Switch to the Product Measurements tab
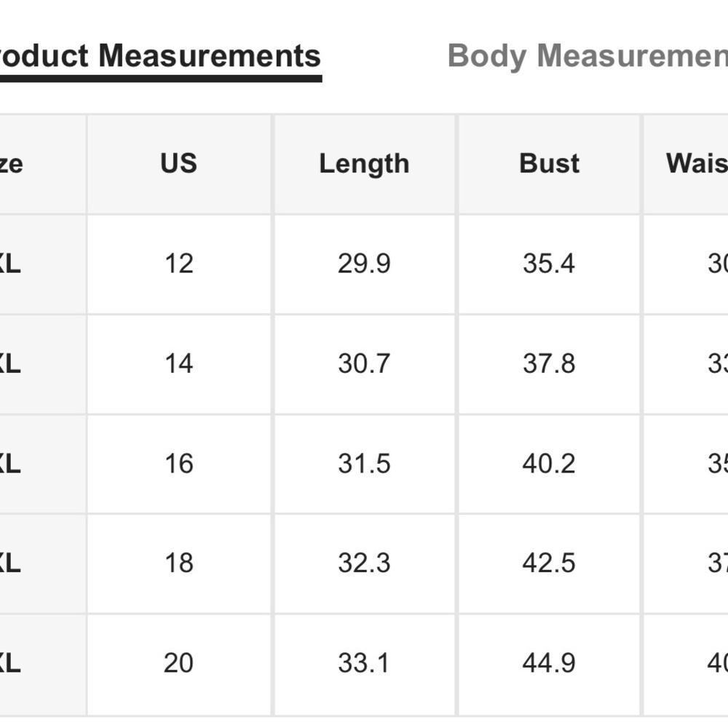The image size is (728, 728). [160, 56]
